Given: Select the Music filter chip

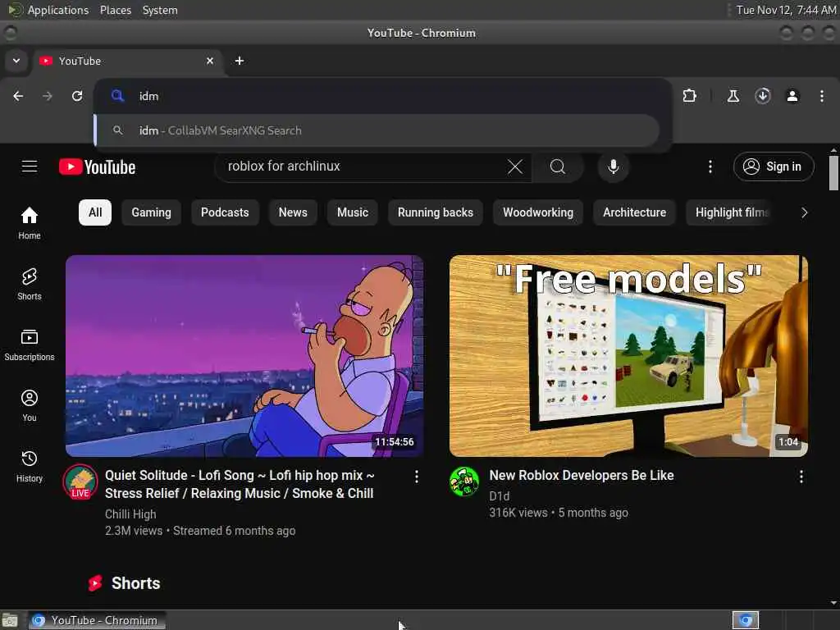Looking at the screenshot, I should 353,212.
